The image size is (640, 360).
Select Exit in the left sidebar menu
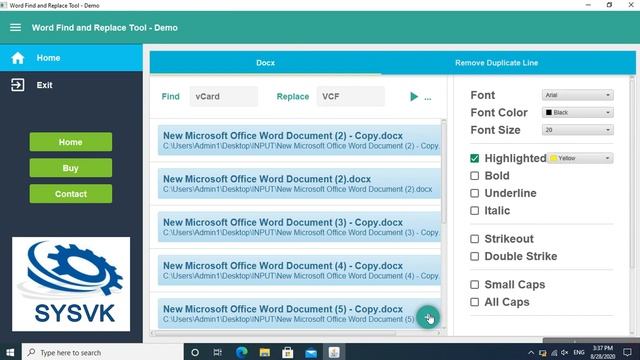(x=71, y=85)
